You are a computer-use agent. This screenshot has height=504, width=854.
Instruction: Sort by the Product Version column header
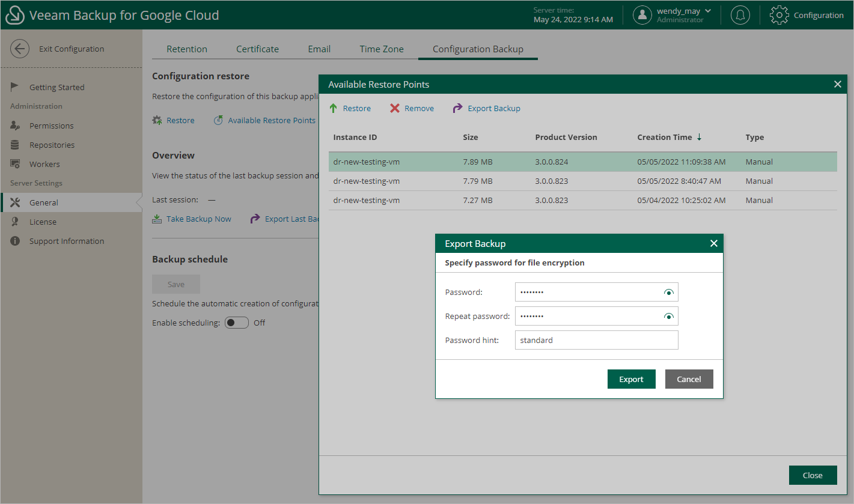tap(566, 137)
